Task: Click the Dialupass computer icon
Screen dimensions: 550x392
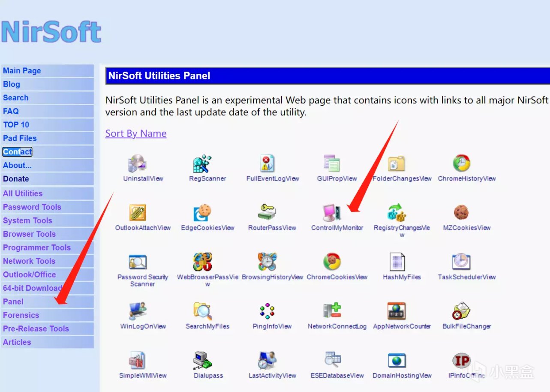Action: [x=202, y=360]
